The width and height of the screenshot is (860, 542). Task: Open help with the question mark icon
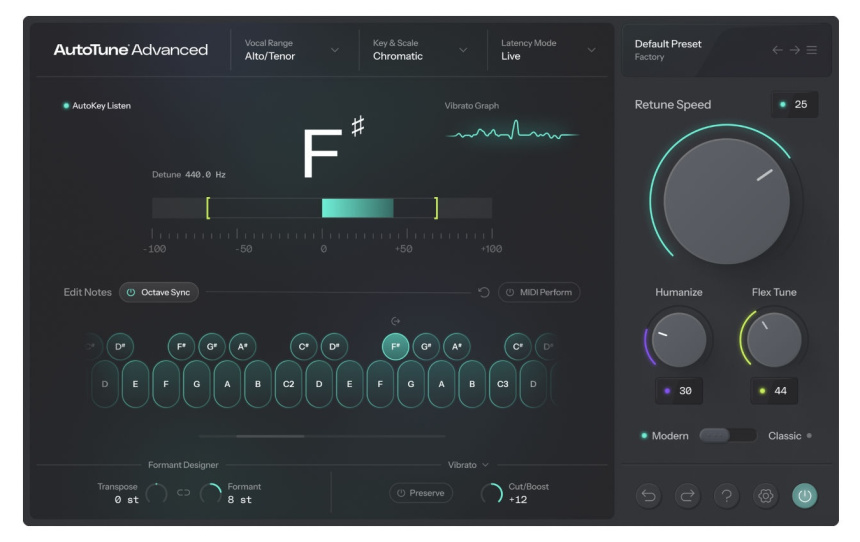[727, 496]
